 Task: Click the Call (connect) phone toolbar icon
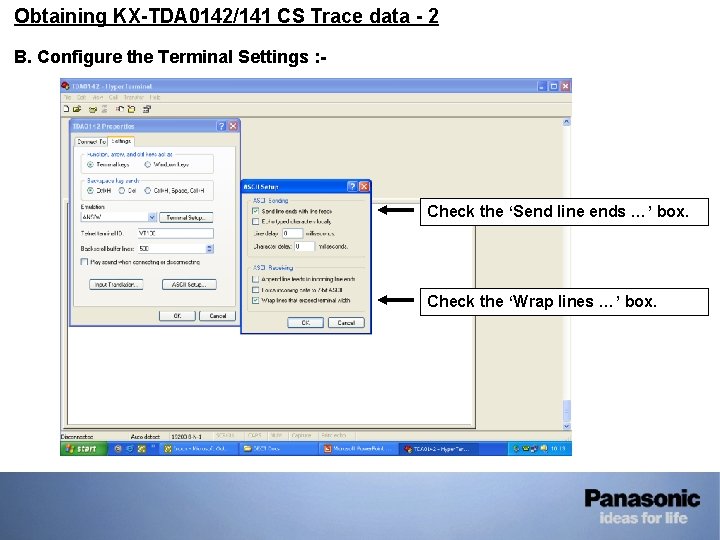[x=93, y=109]
